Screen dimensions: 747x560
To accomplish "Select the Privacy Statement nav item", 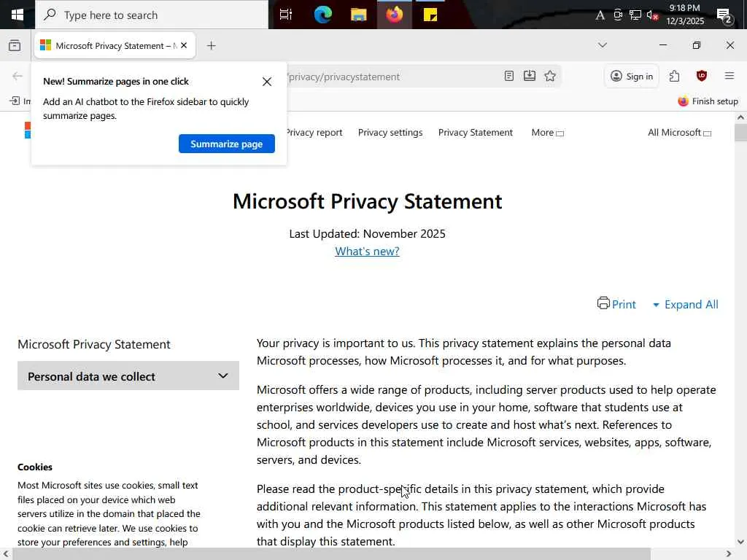I will tap(476, 133).
